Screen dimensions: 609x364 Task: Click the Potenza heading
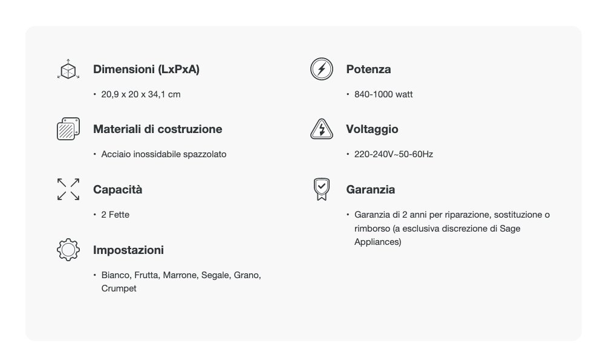[368, 70]
